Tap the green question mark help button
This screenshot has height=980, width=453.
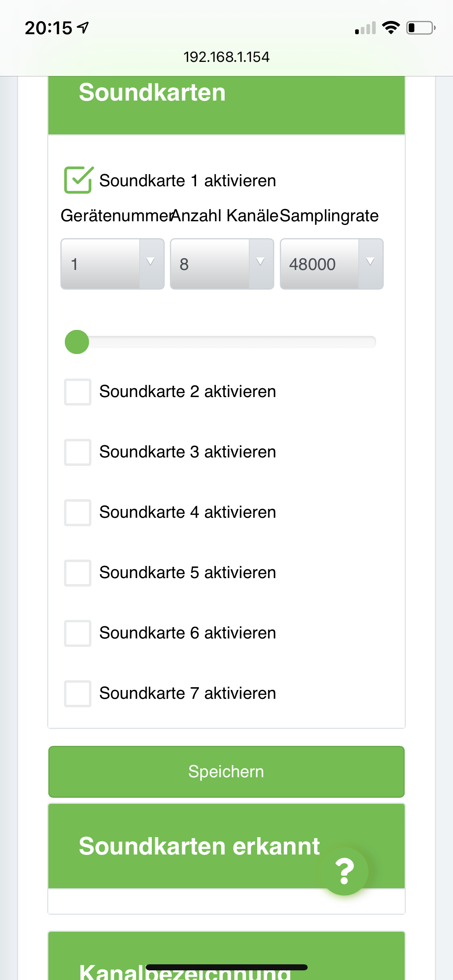tap(344, 871)
